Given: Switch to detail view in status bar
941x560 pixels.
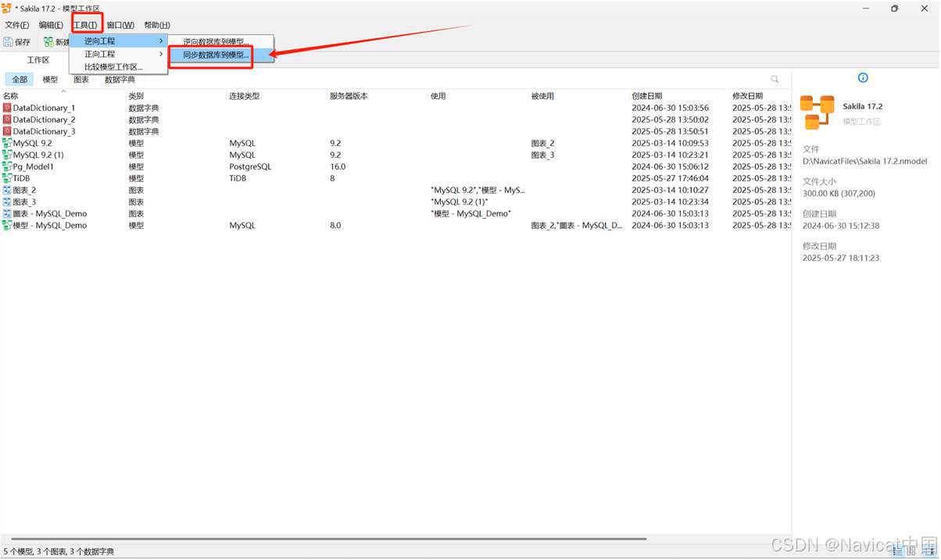Looking at the screenshot, I should 910,551.
